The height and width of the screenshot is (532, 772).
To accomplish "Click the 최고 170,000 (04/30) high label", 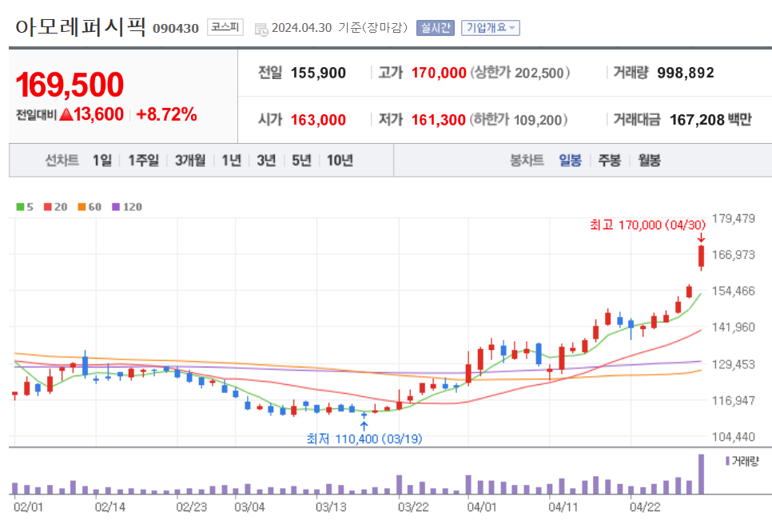I will (x=647, y=225).
